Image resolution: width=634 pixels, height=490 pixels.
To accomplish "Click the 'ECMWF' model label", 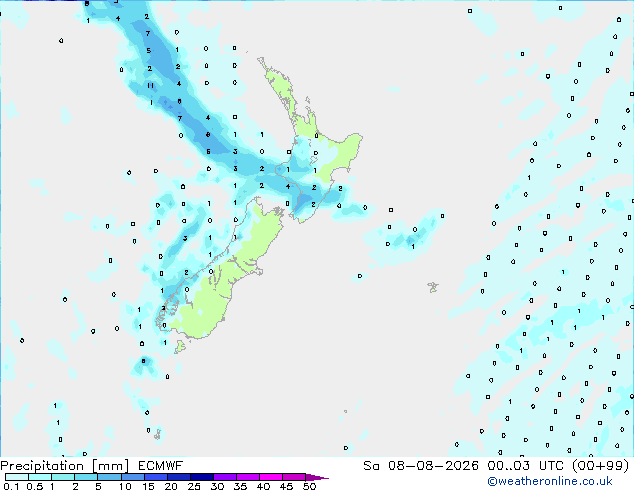I will 161,466.
